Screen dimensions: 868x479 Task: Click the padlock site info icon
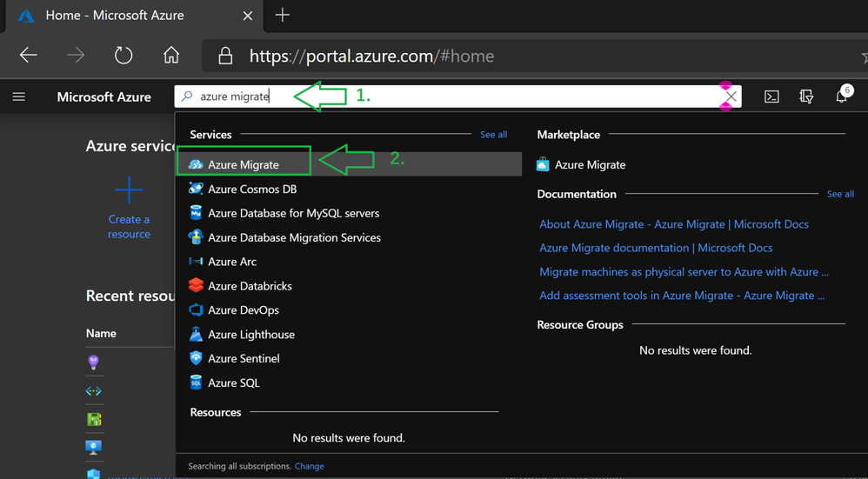pos(224,56)
